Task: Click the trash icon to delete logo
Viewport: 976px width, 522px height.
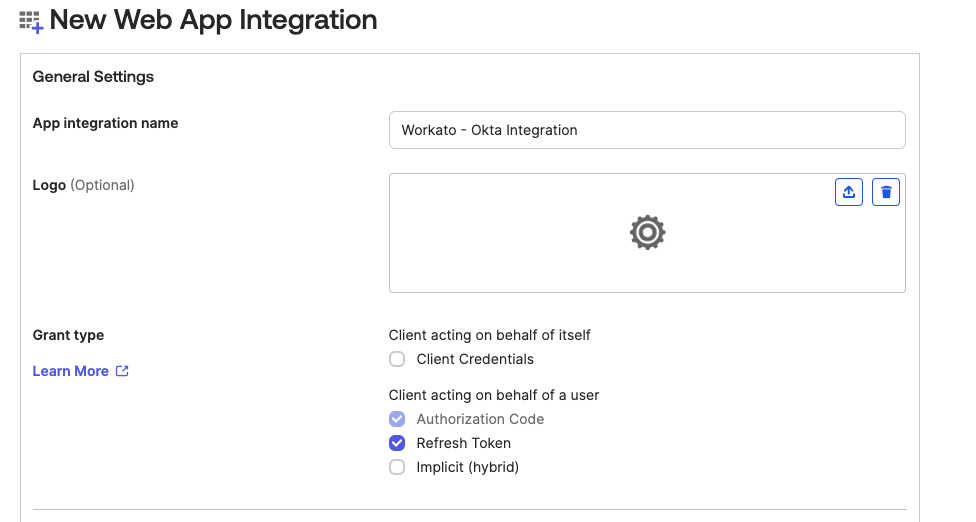Action: (886, 192)
